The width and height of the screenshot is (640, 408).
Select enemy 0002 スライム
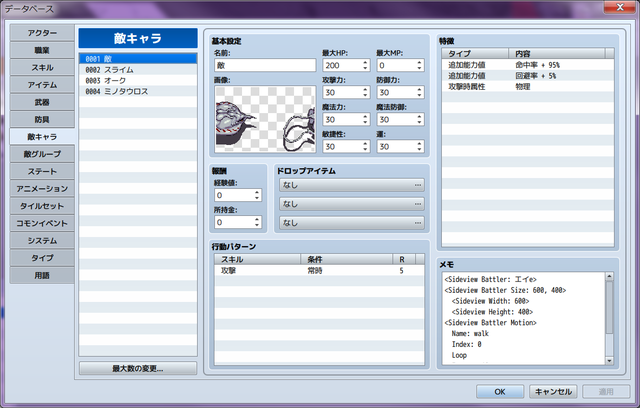138,70
